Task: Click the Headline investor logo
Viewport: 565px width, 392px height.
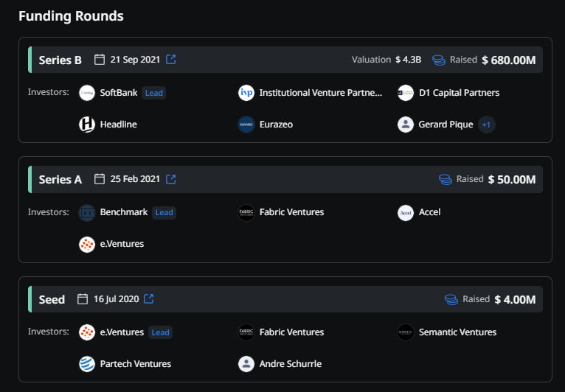Action: point(87,125)
